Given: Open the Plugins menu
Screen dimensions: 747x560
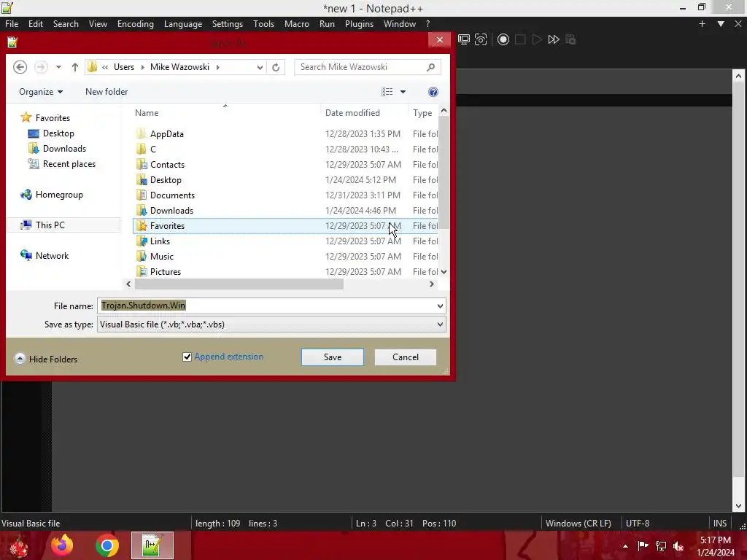Looking at the screenshot, I should click(359, 24).
